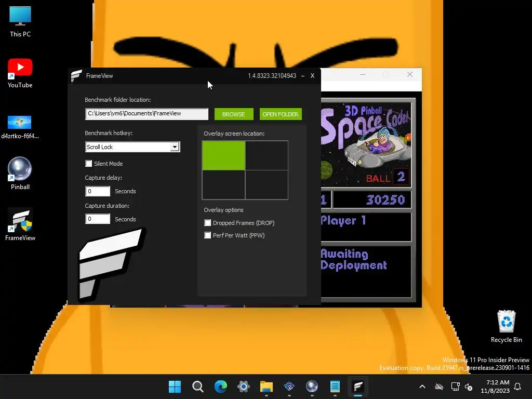This screenshot has height=399, width=532.
Task: Enable Perf Per Watt (PPW) overlay option
Action: pyautogui.click(x=208, y=235)
